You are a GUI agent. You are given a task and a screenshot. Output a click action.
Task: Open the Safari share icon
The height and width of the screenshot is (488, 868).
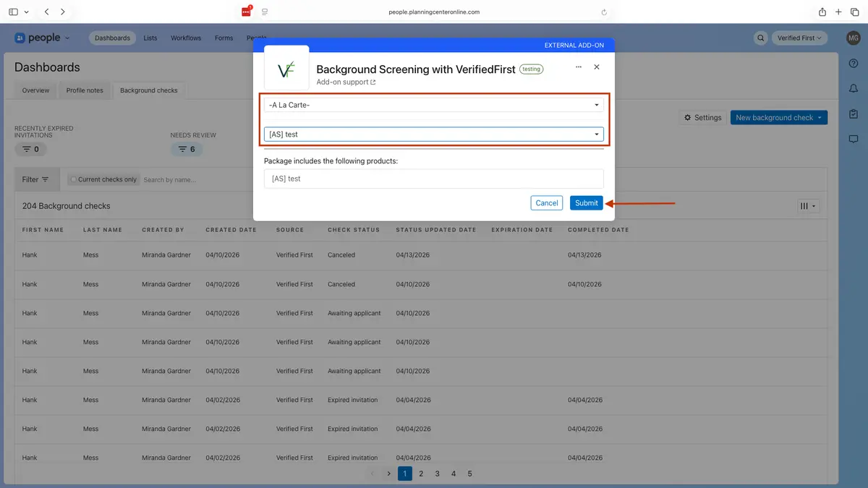822,12
